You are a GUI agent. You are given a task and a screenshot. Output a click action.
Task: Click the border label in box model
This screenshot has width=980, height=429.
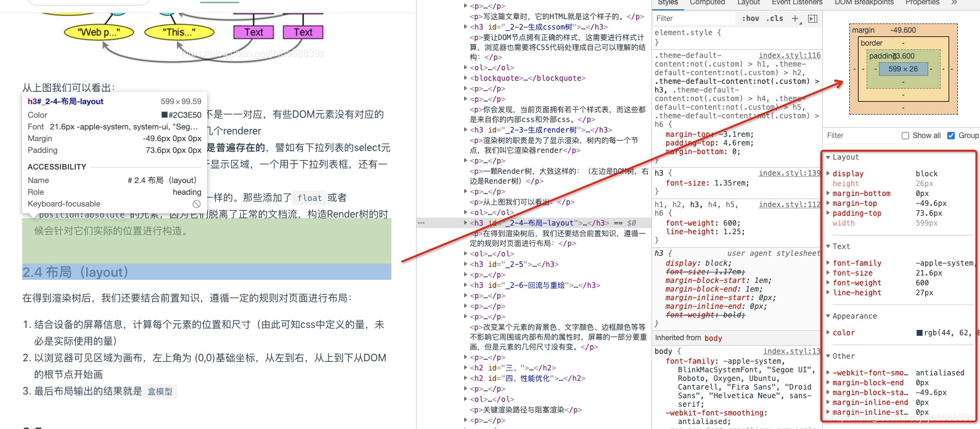tap(872, 43)
